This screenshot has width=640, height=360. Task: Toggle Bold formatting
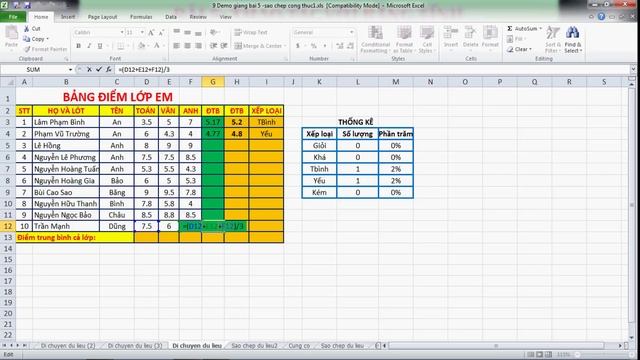click(x=78, y=46)
